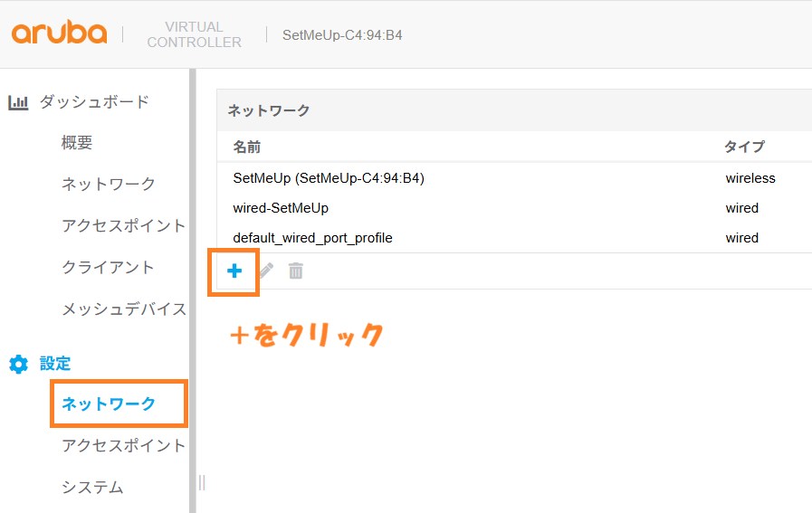
Task: Sort by タイプ column header
Action: click(744, 147)
